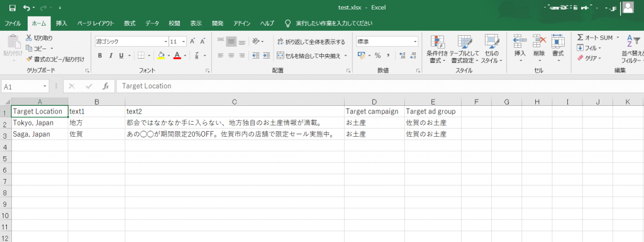Switch to the 校閲 tab

tap(174, 23)
